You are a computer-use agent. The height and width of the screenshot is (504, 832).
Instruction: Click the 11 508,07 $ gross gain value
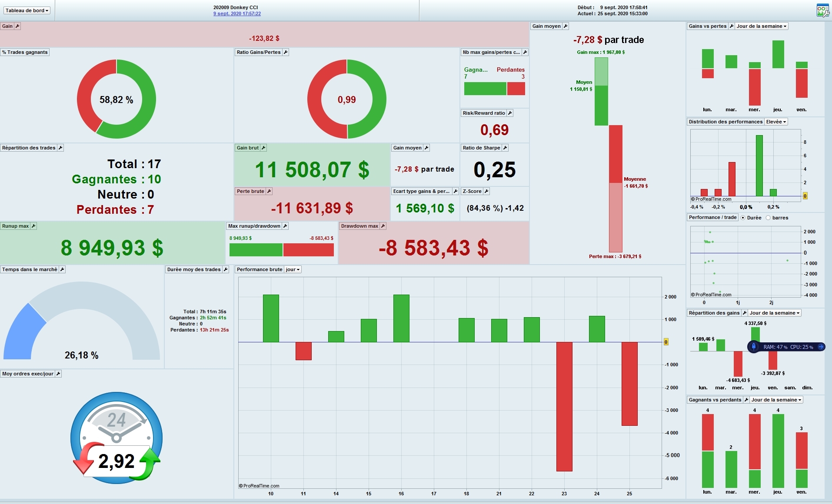(x=312, y=169)
